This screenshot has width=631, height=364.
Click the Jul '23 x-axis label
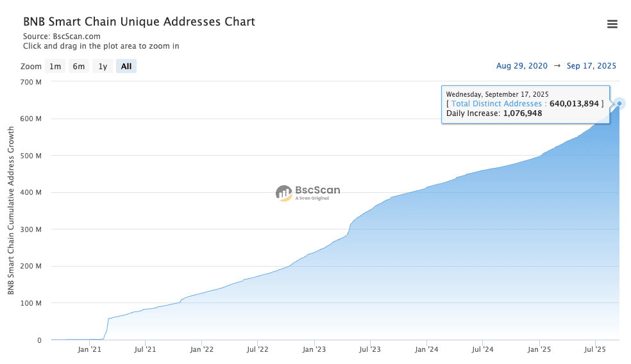tap(370, 349)
